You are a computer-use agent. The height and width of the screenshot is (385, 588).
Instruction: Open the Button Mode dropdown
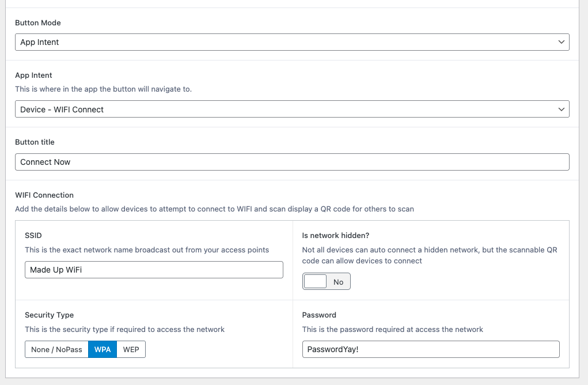[x=292, y=41]
